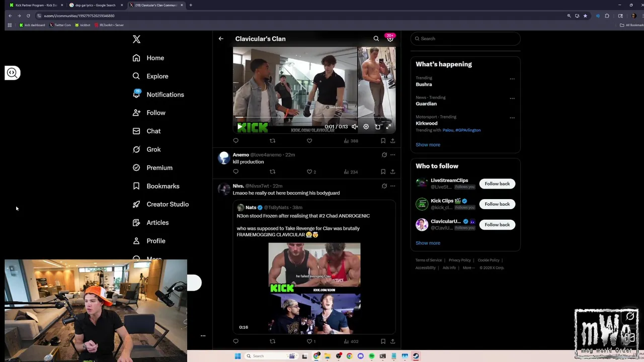Open Creator Studio in the sidebar
Image resolution: width=644 pixels, height=362 pixels.
pyautogui.click(x=160, y=204)
